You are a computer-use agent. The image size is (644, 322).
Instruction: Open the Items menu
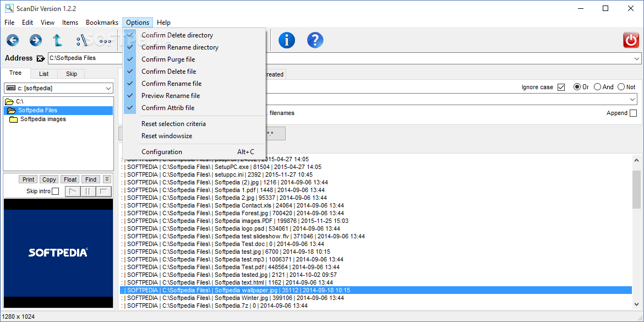70,23
